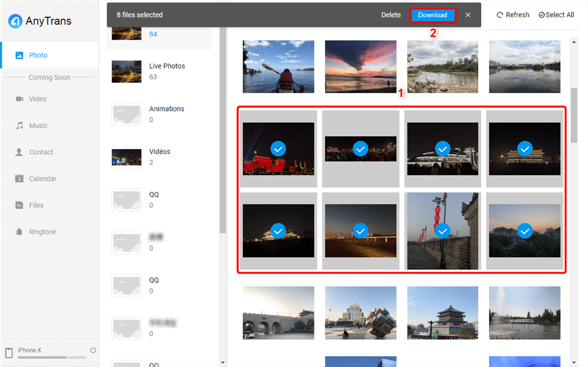The height and width of the screenshot is (367, 588).
Task: Select the kayaker on water photo
Action: pyautogui.click(x=278, y=67)
